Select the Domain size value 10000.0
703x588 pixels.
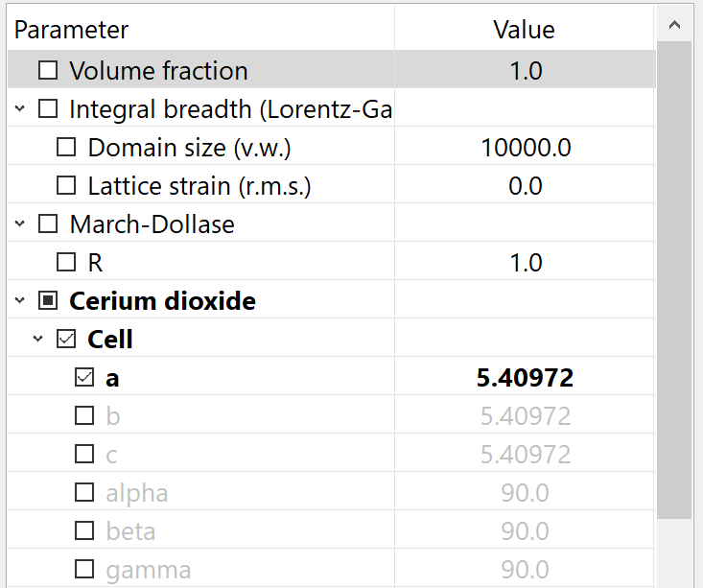click(526, 147)
